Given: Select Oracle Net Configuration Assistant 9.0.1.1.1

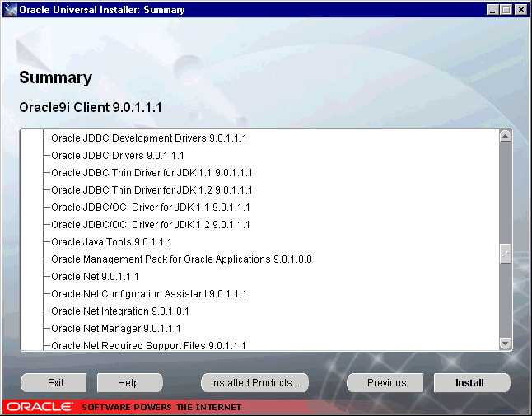Looking at the screenshot, I should (x=148, y=294).
